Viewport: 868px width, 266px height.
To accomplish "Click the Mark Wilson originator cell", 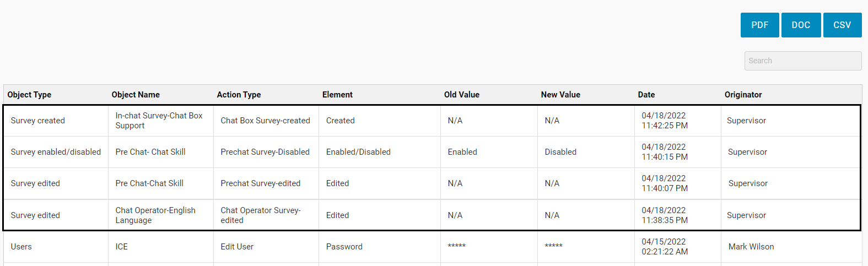I will tap(751, 247).
